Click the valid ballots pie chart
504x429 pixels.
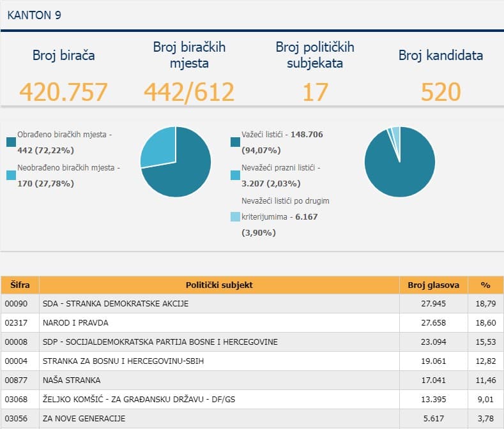[x=400, y=162]
